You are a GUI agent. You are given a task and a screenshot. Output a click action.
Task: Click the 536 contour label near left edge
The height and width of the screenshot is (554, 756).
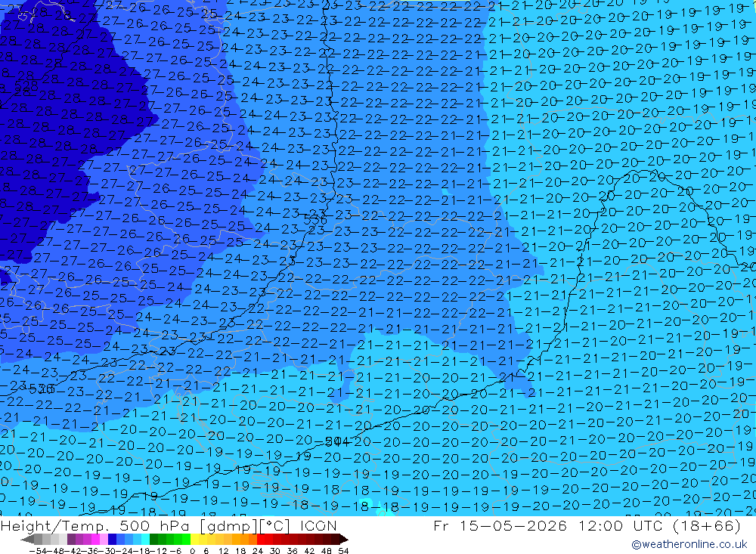[42, 389]
